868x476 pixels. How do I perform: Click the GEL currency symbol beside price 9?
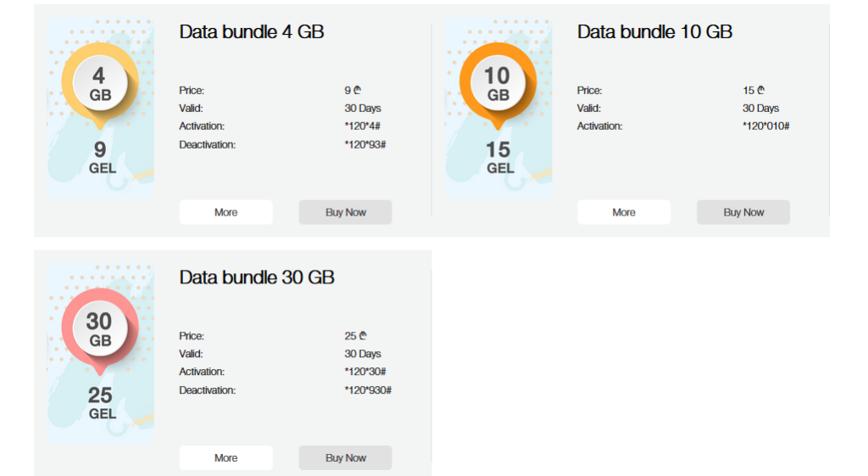[x=358, y=90]
